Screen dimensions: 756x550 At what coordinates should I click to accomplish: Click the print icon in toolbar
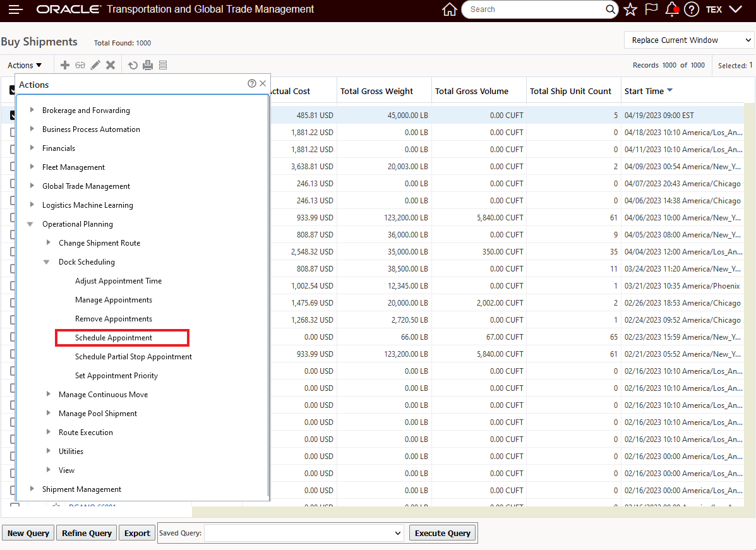tap(148, 65)
